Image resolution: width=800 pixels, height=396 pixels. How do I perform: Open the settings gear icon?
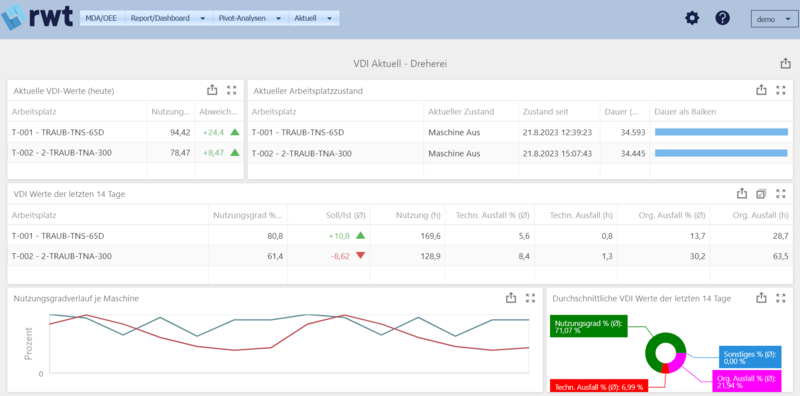click(x=692, y=18)
